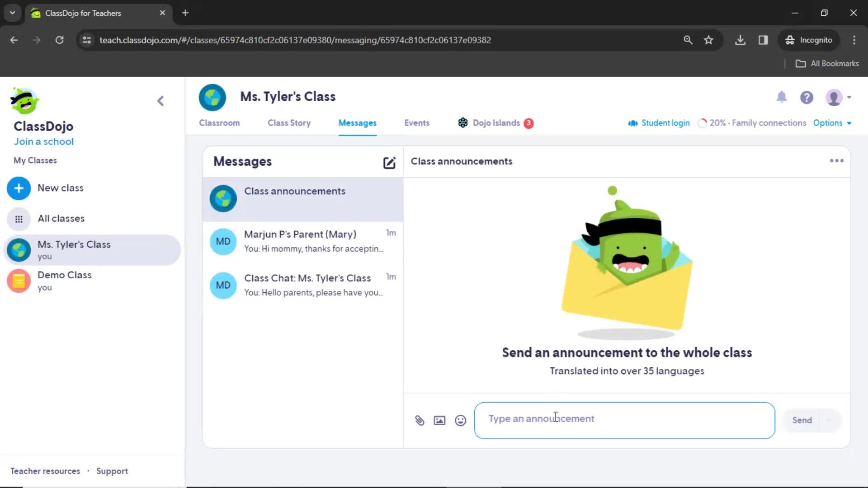The height and width of the screenshot is (488, 868).
Task: Click the ClassDojo mascot logo
Action: pos(24,100)
